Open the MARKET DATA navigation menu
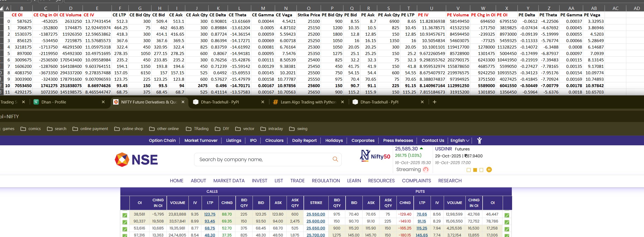The height and width of the screenshot is (237, 644). click(x=229, y=181)
